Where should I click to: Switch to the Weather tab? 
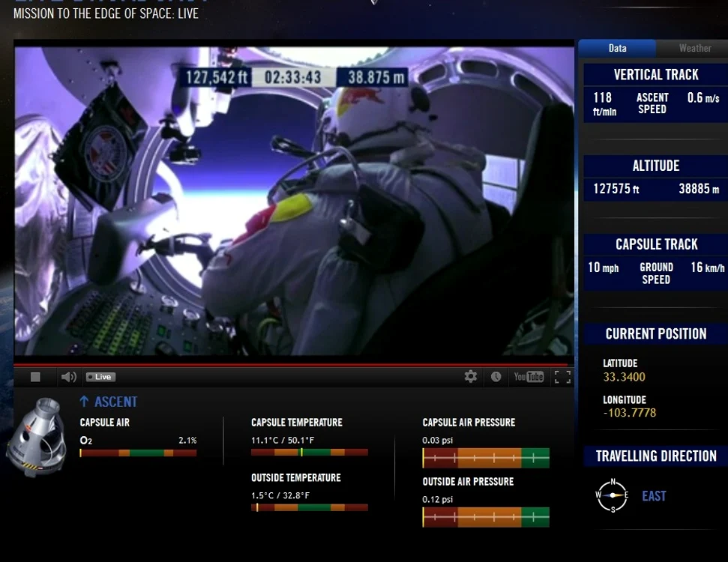pyautogui.click(x=694, y=48)
